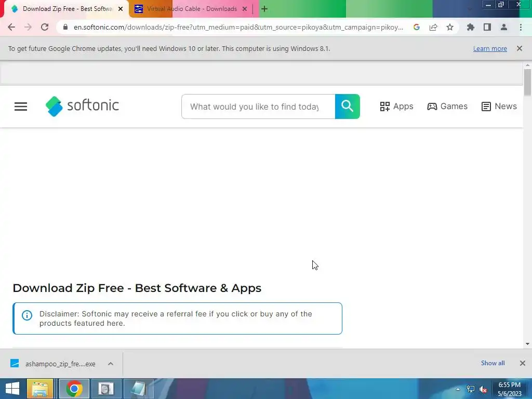This screenshot has height=399, width=532.
Task: Switch to Virtual Audio Cable tab
Action: click(x=192, y=9)
